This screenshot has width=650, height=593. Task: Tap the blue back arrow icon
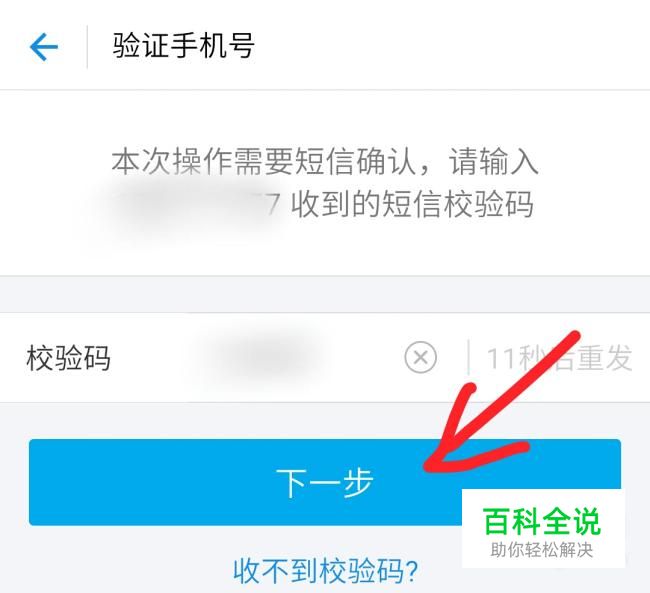coord(44,47)
